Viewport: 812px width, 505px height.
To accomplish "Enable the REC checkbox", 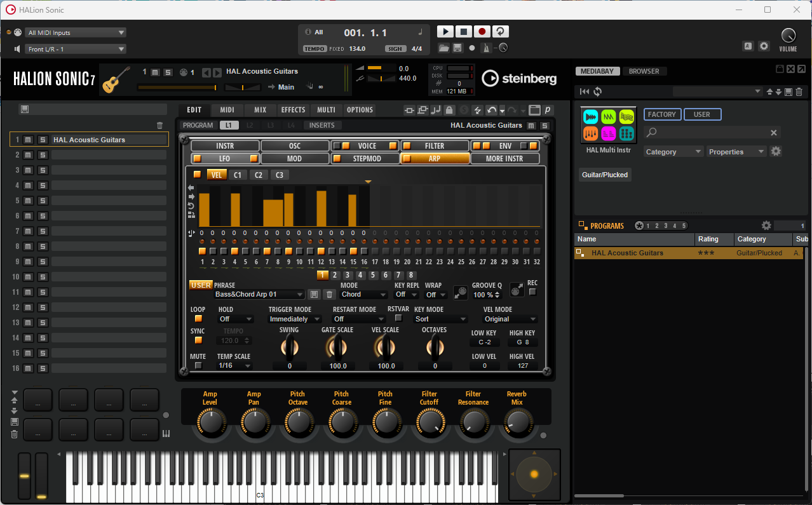I will [x=532, y=292].
